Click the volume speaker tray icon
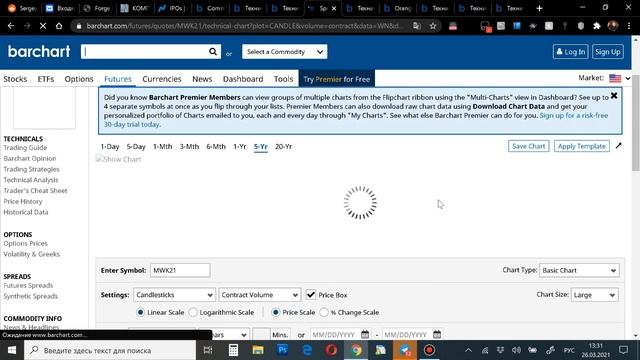 coord(516,350)
